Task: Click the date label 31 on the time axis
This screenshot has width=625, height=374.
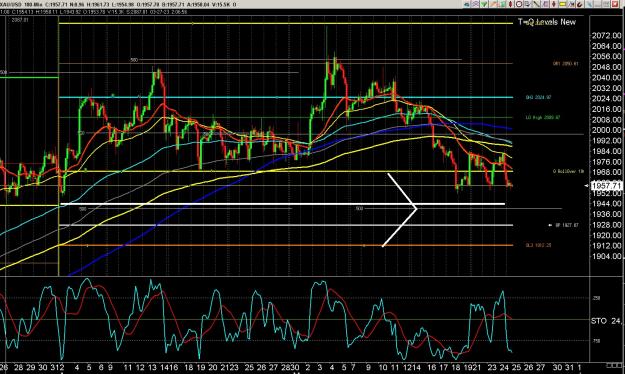Action: 570,368
